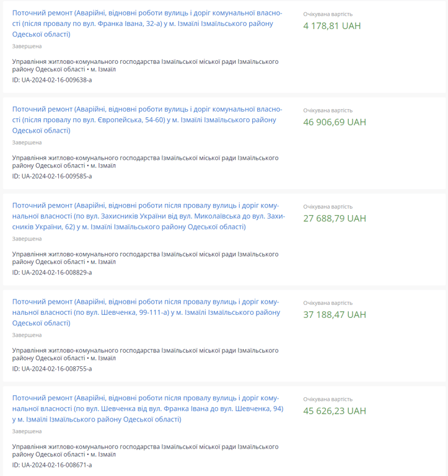Screen dimensions: 448x476
Task: Open the Захисників України street repair tender
Action: point(147,216)
